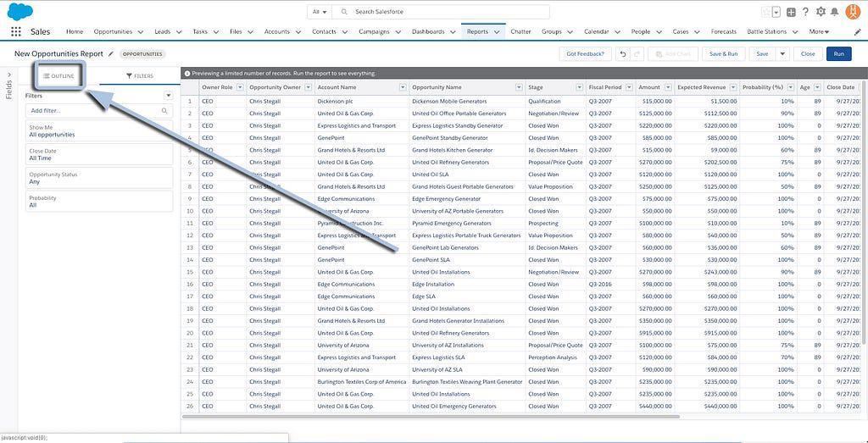Click the Add filter search field
The image size is (868, 443).
[99, 110]
